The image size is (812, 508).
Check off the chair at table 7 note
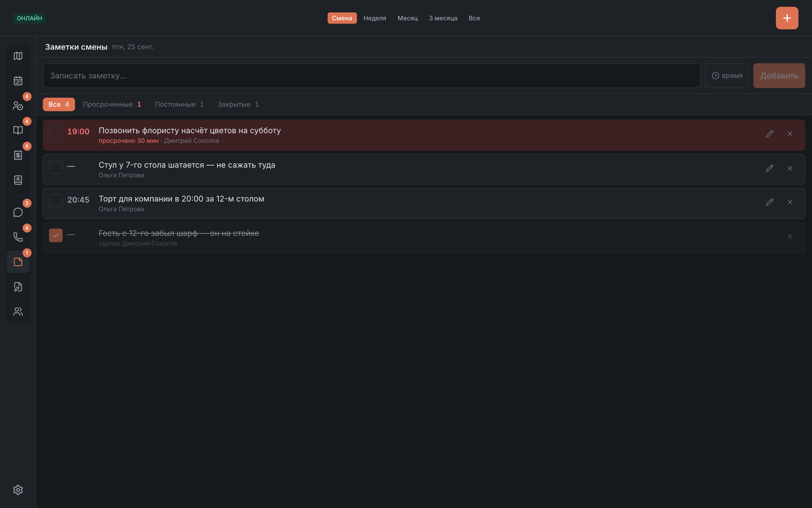point(56,167)
